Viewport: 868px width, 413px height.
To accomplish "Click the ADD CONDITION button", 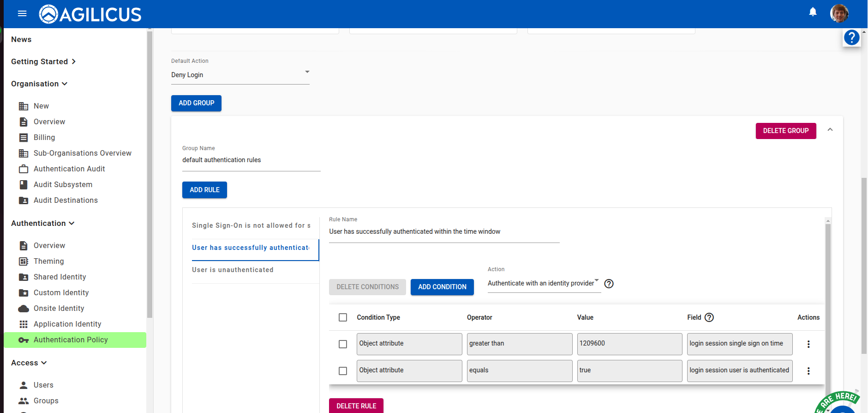I will pyautogui.click(x=442, y=287).
